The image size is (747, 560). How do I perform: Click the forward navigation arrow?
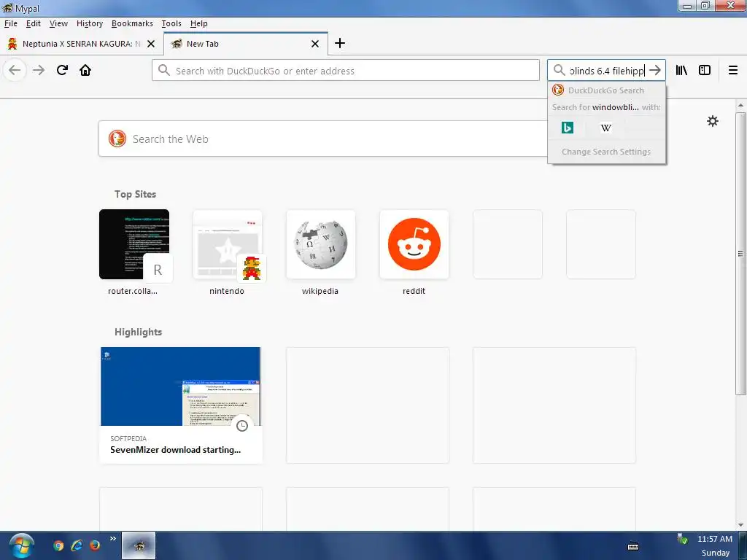39,71
